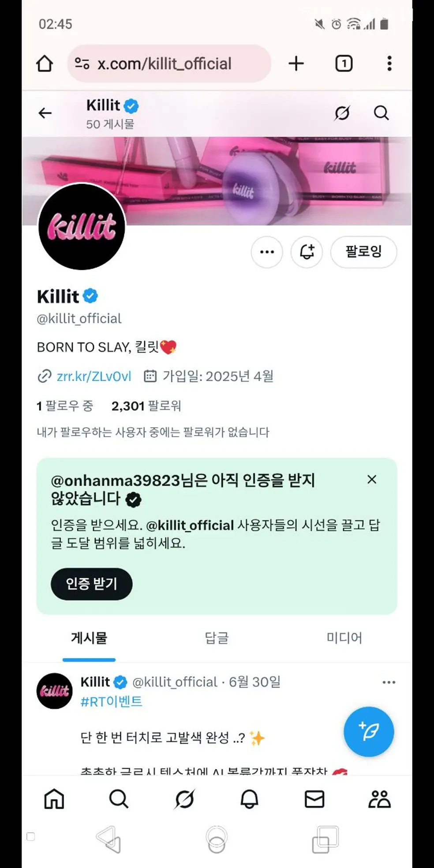The image size is (434, 868).
Task: Switch to the 답글 tab
Action: 217,638
